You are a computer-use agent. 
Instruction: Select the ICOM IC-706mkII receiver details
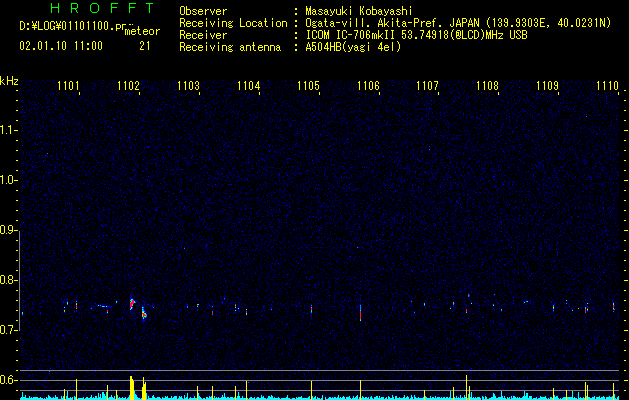click(416, 35)
